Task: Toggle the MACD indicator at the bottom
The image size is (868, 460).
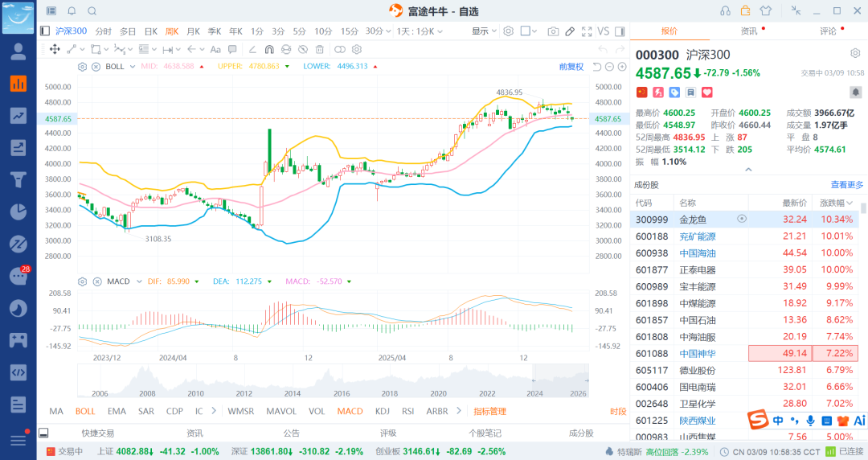Action: (350, 411)
